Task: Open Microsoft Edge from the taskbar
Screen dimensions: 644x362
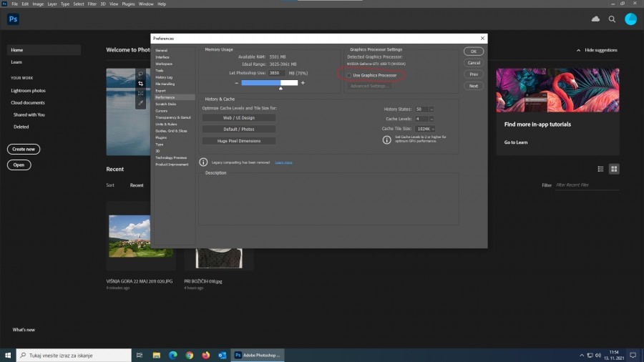Action: [172, 355]
